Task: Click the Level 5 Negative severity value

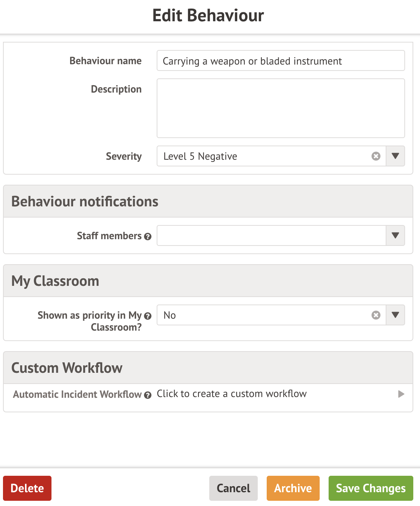Action: (200, 156)
